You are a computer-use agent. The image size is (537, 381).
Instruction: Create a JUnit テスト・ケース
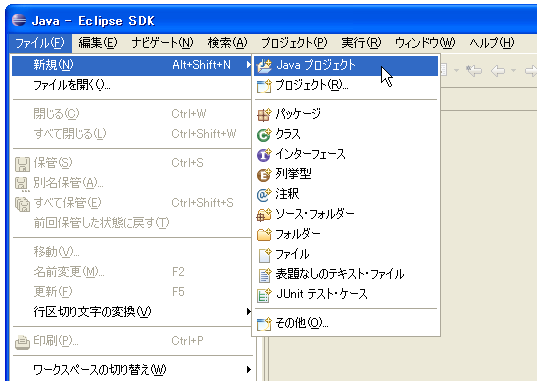(346, 294)
